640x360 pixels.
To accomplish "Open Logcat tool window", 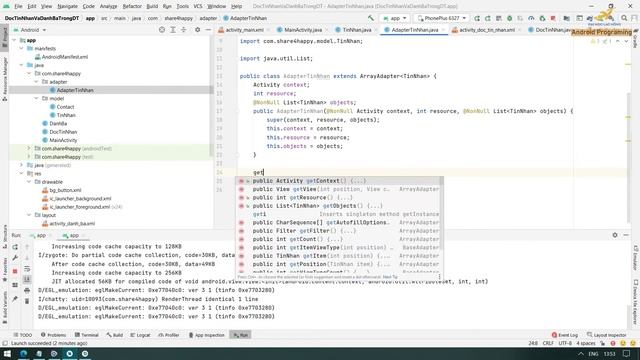I will pos(140,335).
